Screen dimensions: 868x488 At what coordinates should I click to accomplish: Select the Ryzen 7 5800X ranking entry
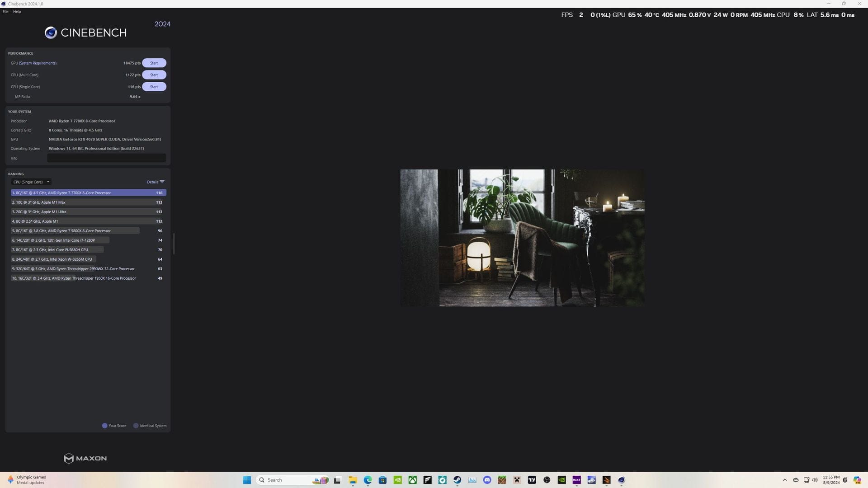(89, 231)
